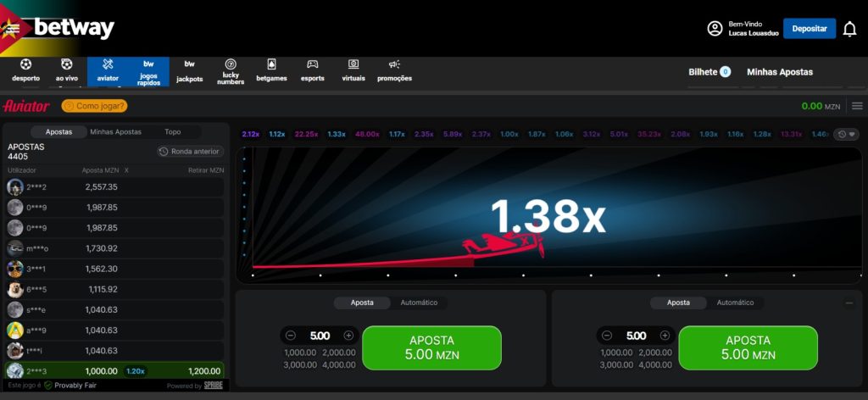The width and height of the screenshot is (868, 400).
Task: Select Automático mode in first bet panel
Action: coord(419,303)
